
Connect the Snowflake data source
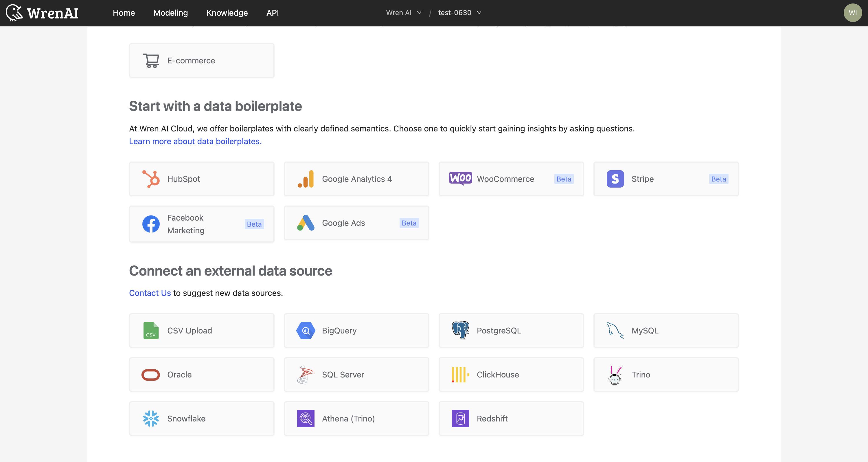click(x=202, y=419)
